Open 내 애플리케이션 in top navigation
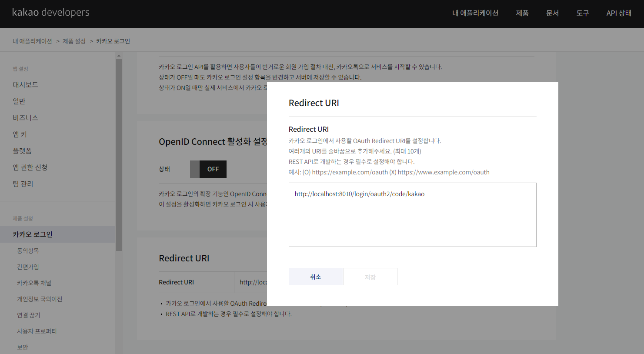 coord(475,13)
